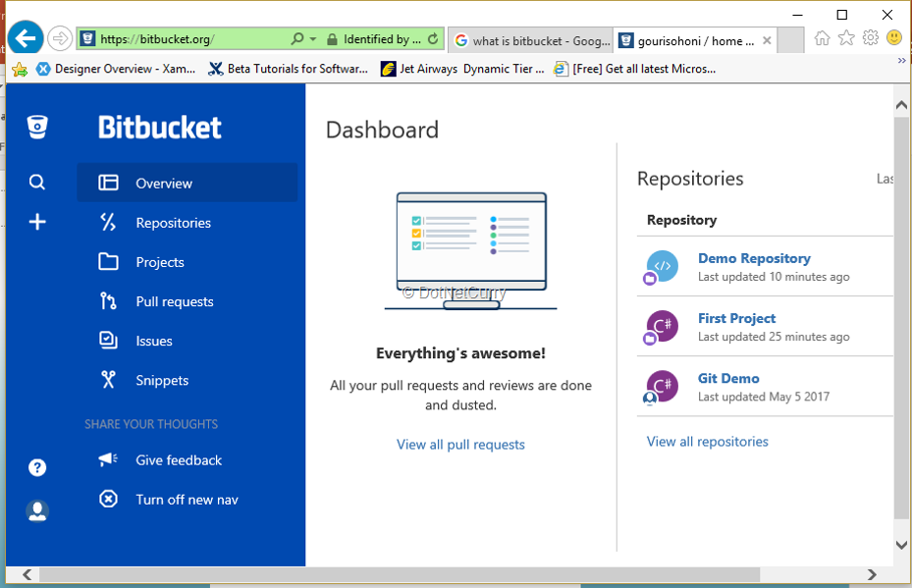The image size is (912, 588).
Task: Click the plus icon to create something new
Action: tap(36, 222)
